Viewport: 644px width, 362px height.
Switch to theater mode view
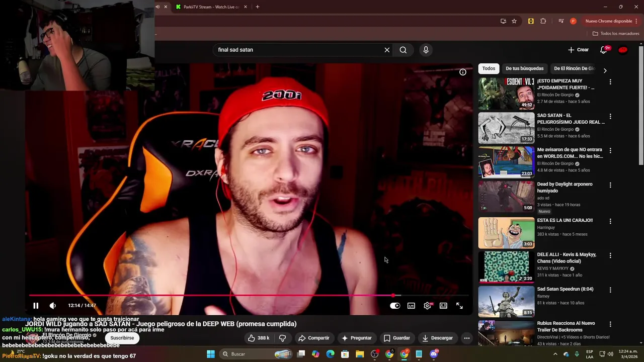click(443, 306)
